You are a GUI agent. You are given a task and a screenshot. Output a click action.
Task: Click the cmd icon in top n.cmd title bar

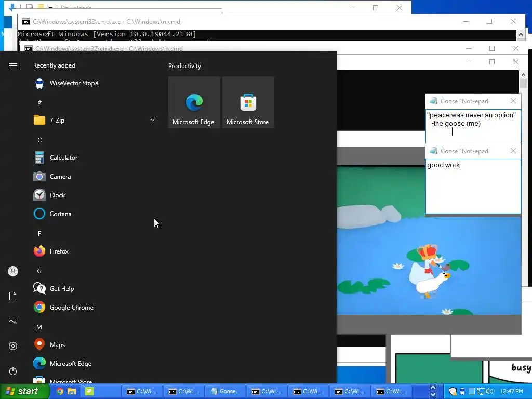(x=26, y=22)
